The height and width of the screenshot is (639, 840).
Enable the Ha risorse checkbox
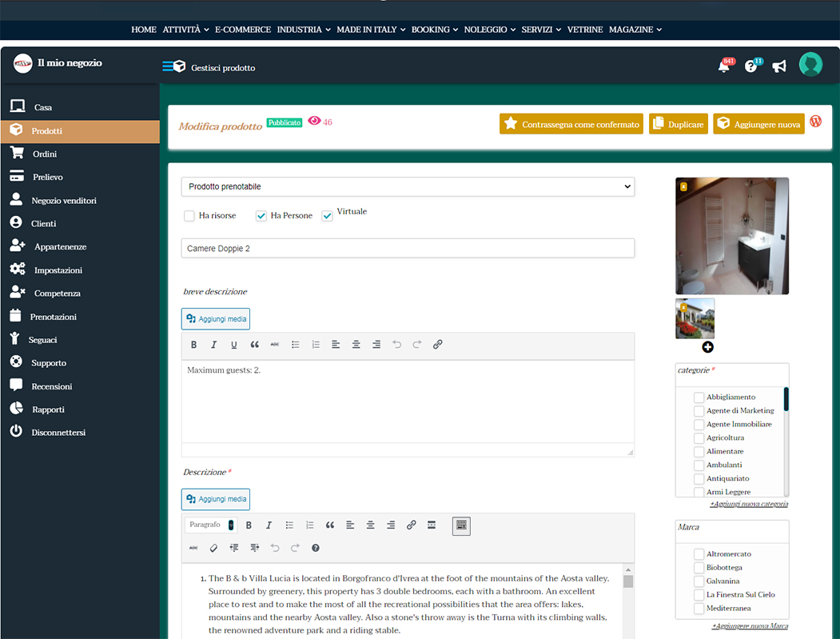pos(189,216)
